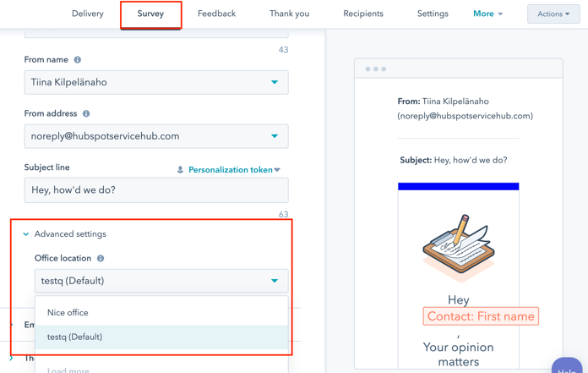The width and height of the screenshot is (588, 373).
Task: Open the Thank you tab
Action: click(289, 14)
